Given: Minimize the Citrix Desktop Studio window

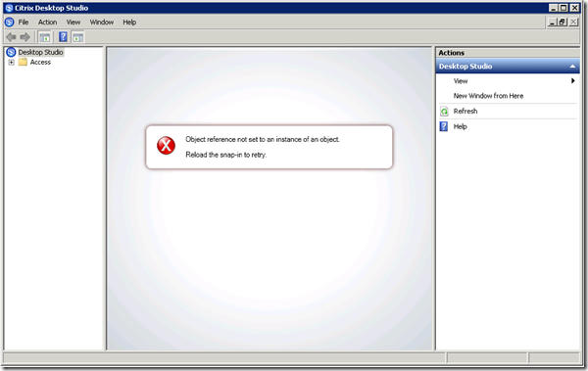Looking at the screenshot, I should click(554, 8).
